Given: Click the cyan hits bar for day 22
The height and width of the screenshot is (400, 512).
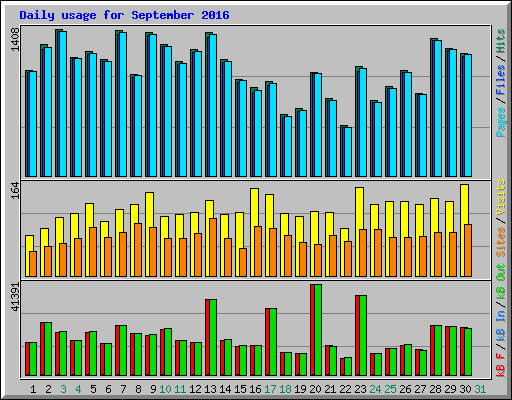Looking at the screenshot, I should 348,152.
